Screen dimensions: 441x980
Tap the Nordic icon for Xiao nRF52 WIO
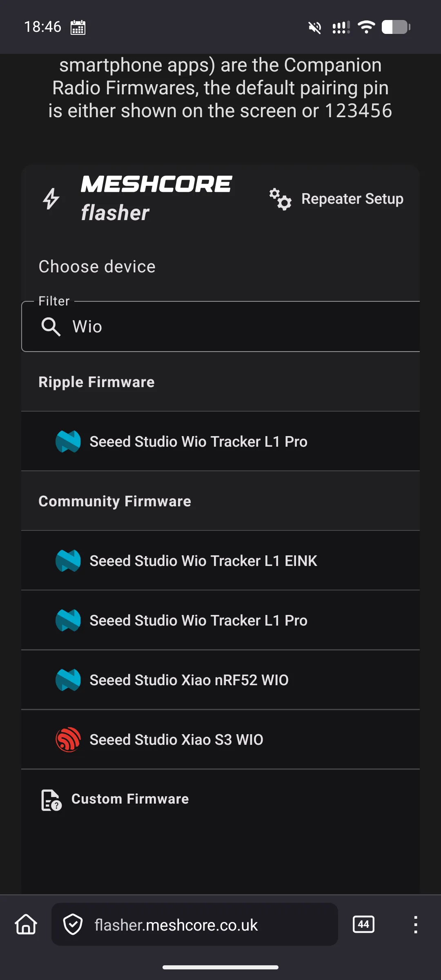[x=68, y=680]
